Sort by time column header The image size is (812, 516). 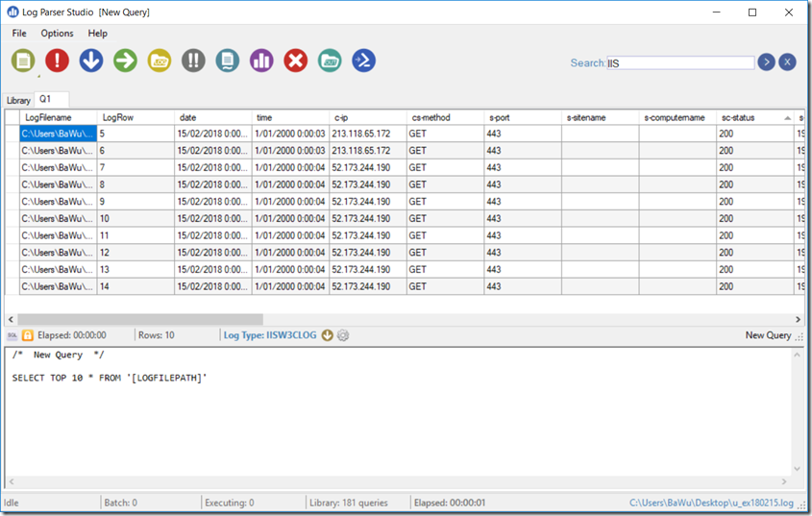point(290,117)
